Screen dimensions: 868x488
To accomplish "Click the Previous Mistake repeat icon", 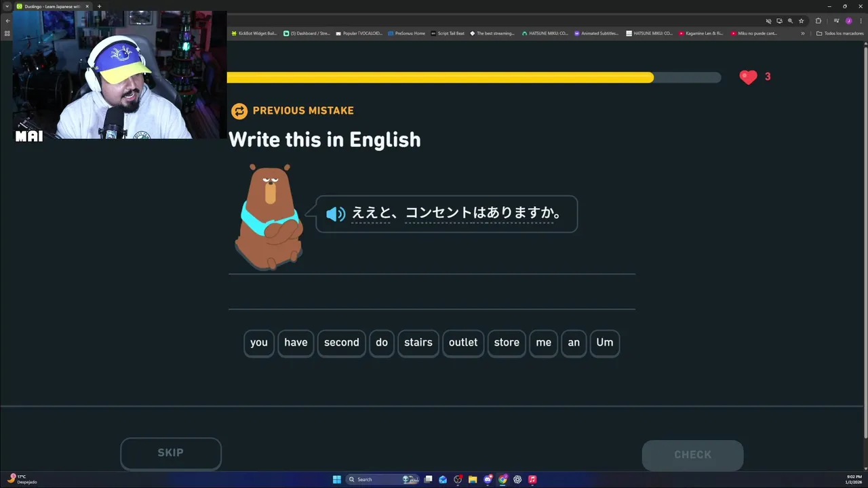I will click(x=239, y=111).
